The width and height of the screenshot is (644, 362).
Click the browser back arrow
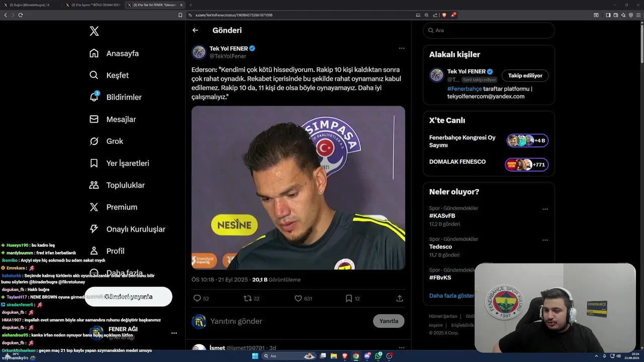tap(6, 15)
